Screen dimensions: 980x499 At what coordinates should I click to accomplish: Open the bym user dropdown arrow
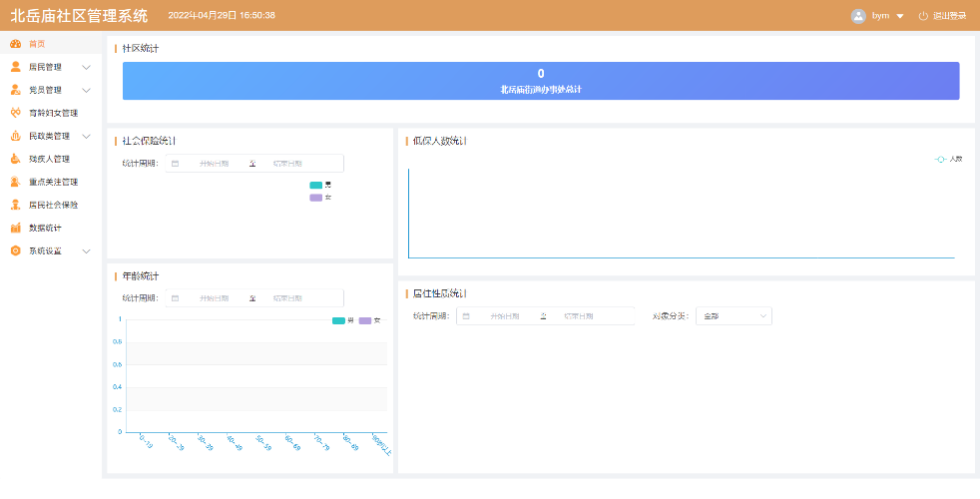(900, 16)
